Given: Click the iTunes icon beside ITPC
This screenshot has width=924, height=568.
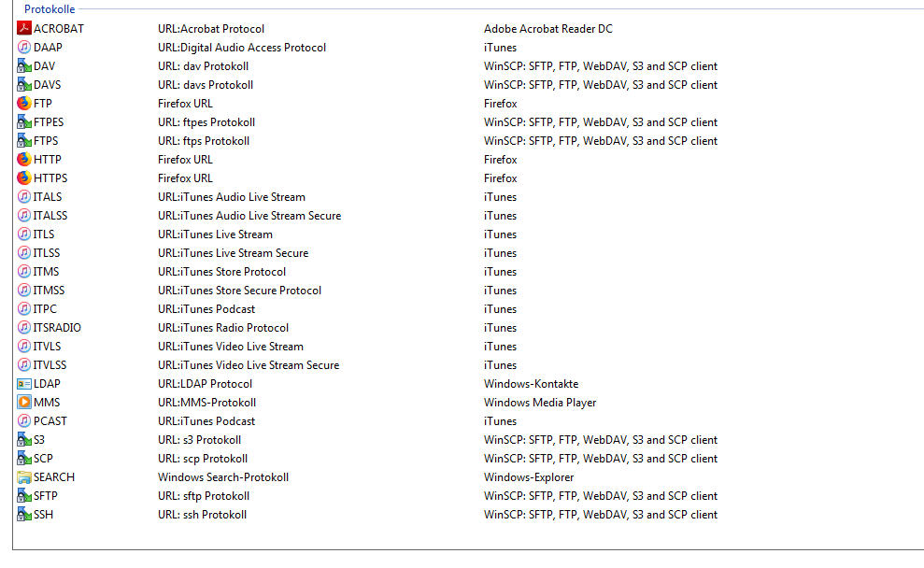Looking at the screenshot, I should click(24, 308).
